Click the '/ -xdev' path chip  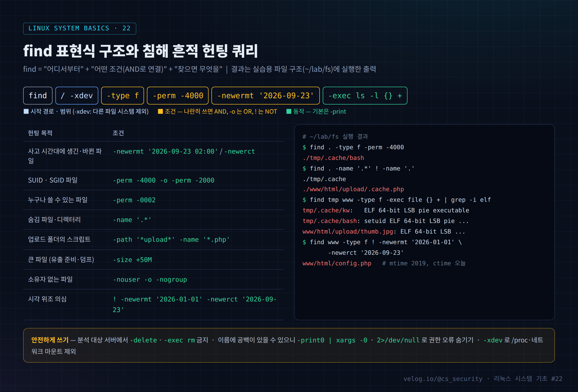[x=77, y=96]
